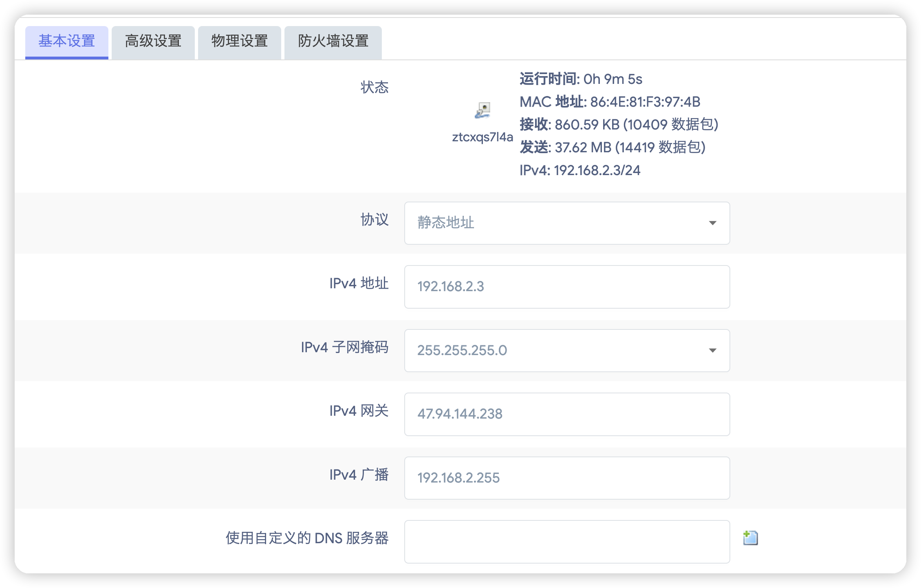Open the 协议 dropdown showing 静态地址
The image size is (921, 588).
click(566, 223)
